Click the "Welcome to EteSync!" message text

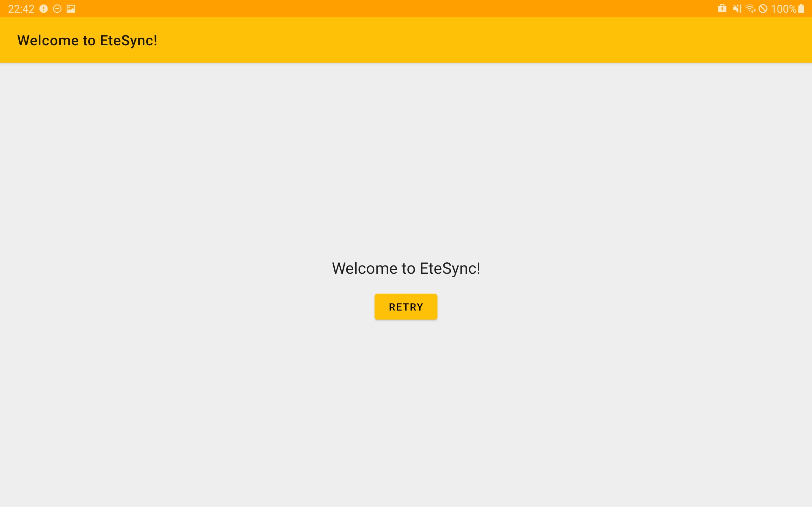406,268
